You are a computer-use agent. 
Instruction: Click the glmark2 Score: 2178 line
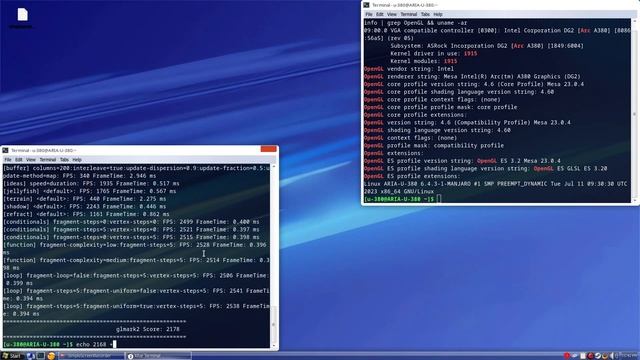[147, 329]
